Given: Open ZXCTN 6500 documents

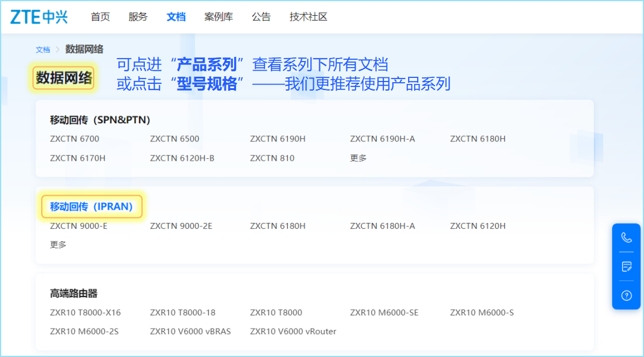Looking at the screenshot, I should [174, 139].
